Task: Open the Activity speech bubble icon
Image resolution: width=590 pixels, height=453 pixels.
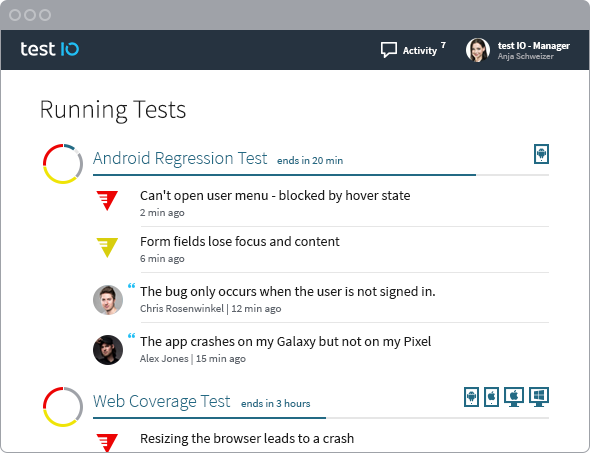Action: coord(388,50)
